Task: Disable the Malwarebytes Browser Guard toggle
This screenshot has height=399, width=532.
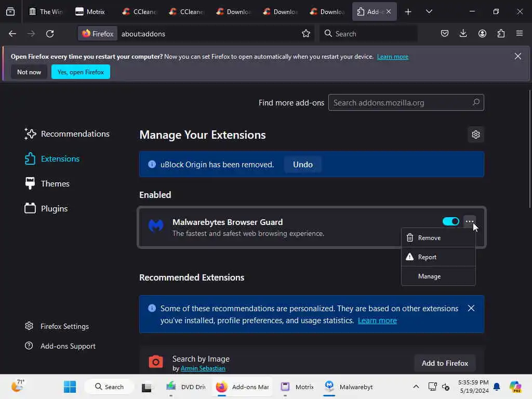Action: tap(450, 221)
